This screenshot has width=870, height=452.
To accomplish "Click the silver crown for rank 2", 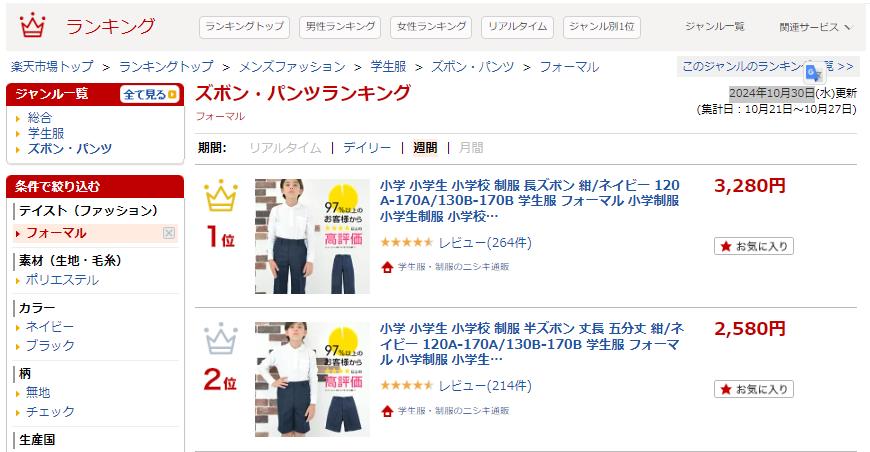I will [221, 338].
